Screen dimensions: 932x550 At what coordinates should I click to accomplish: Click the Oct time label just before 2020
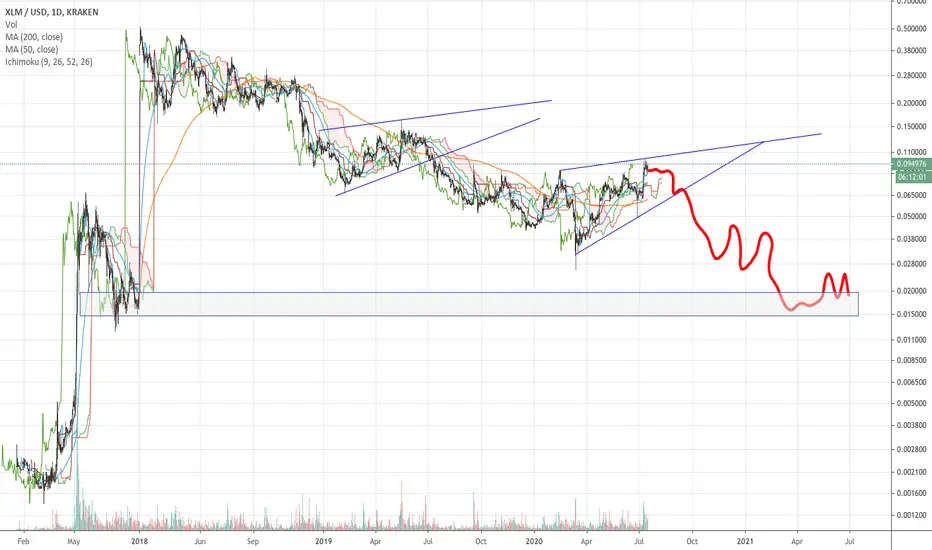point(481,542)
